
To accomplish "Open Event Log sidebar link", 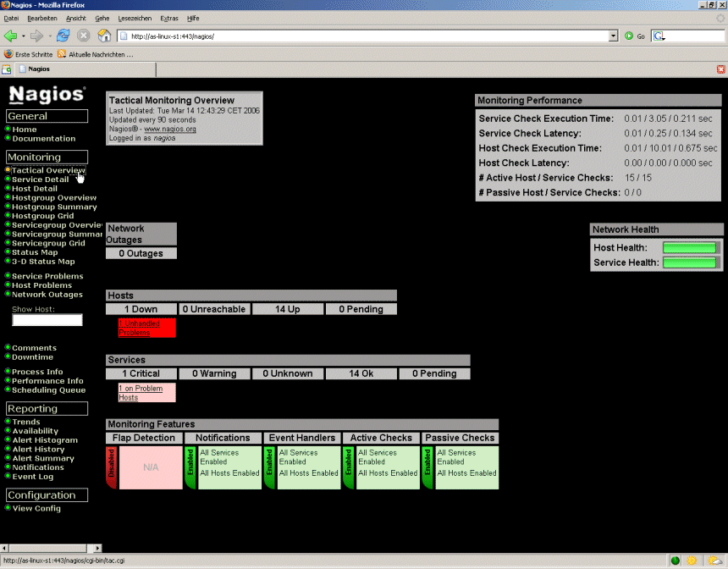I will click(x=32, y=477).
